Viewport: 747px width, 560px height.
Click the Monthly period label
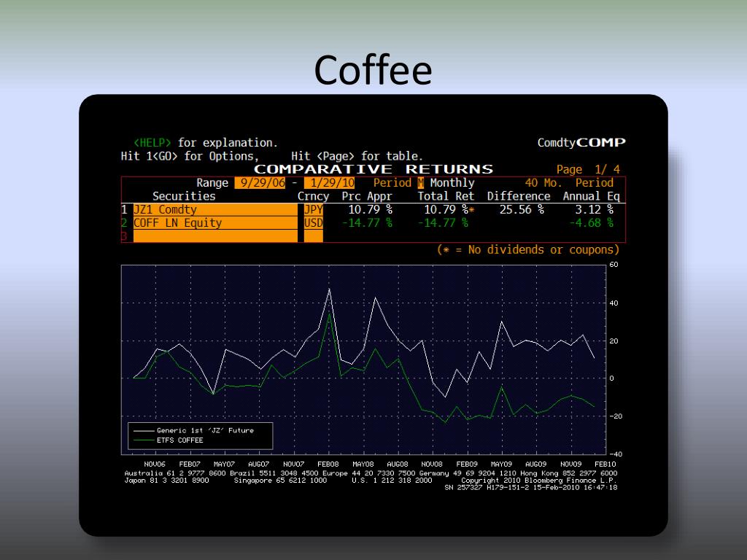click(x=452, y=183)
